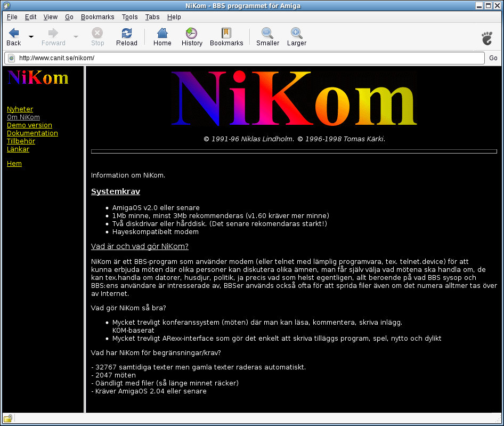Click 'Vad gör NiKom så bra?' text
Viewport: 504px width, 426px height.
tap(128, 308)
